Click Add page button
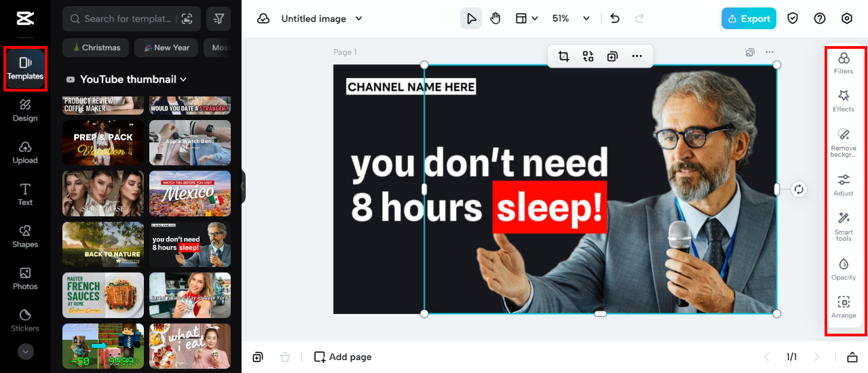The image size is (868, 373). pos(343,357)
